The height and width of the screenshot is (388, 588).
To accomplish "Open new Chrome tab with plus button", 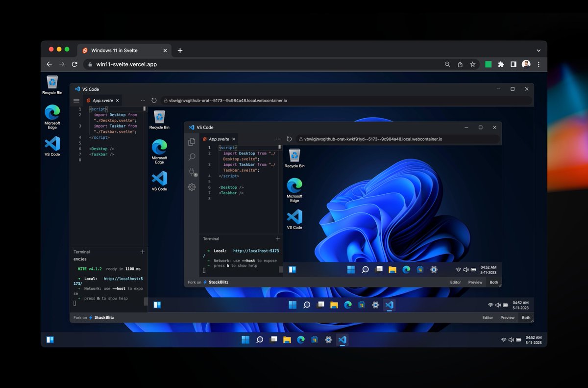I will point(180,51).
